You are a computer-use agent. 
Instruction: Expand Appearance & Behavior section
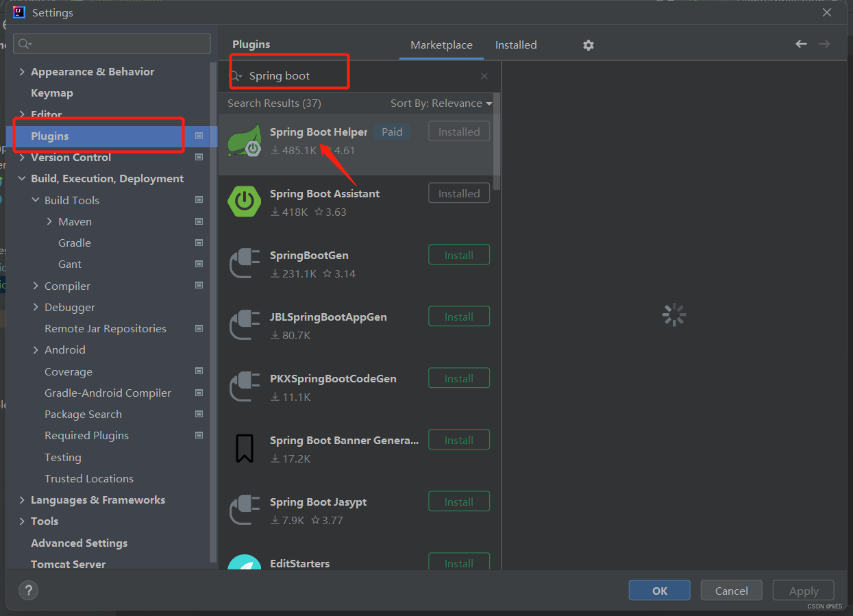[22, 72]
